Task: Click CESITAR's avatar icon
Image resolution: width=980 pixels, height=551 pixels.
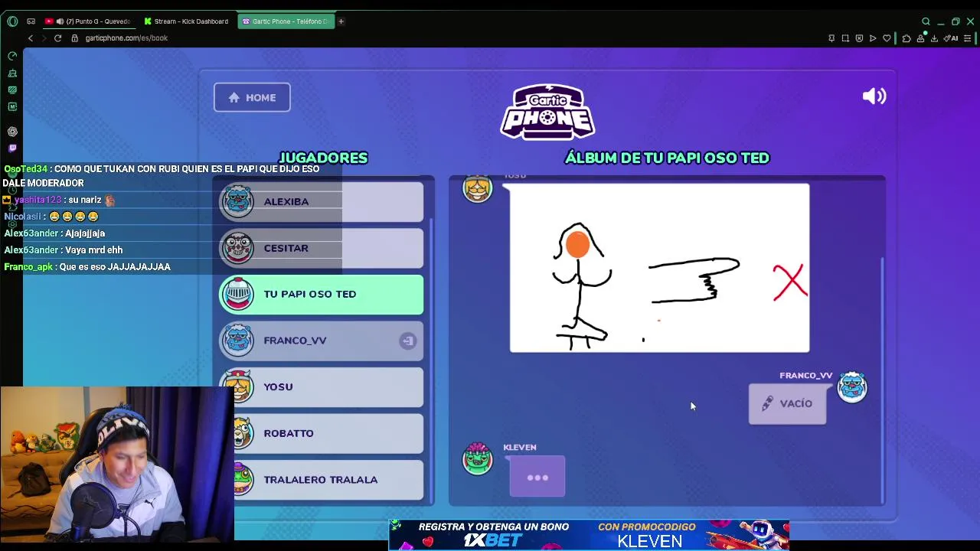Action: 237,248
